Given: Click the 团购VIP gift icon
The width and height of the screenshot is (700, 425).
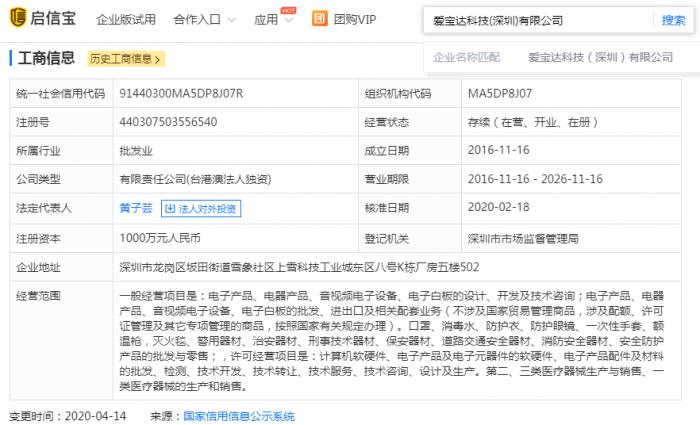Looking at the screenshot, I should pyautogui.click(x=319, y=19).
